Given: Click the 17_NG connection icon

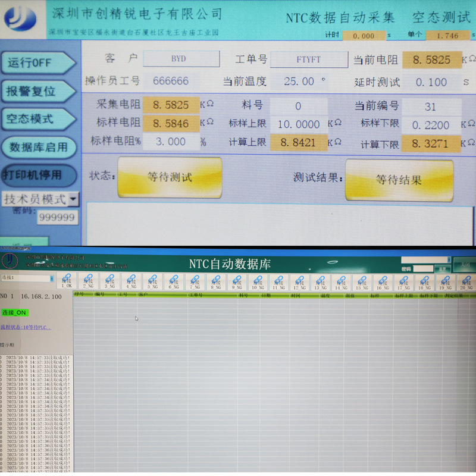Looking at the screenshot, I should [404, 282].
